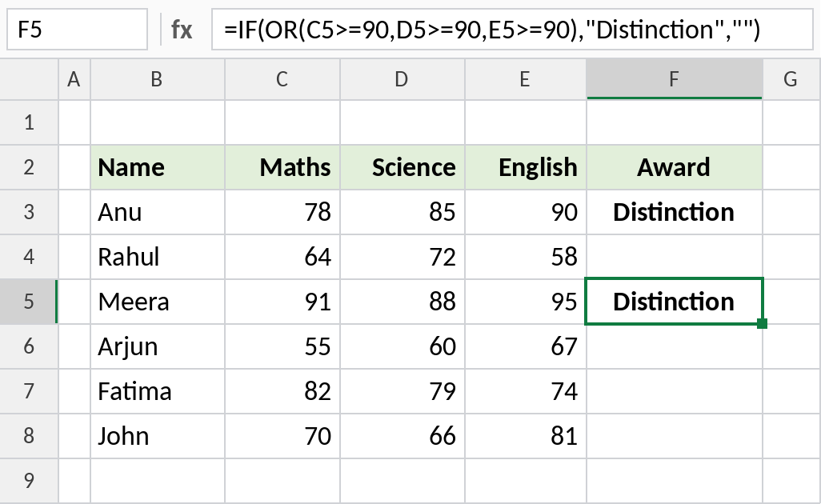Click Fatima's Maths score 82

click(282, 391)
